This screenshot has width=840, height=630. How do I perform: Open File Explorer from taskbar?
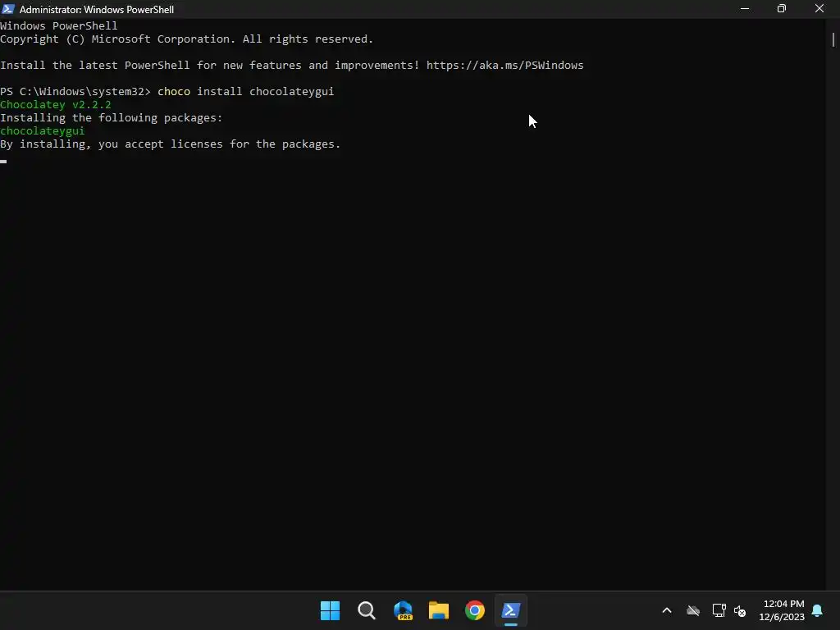click(439, 610)
